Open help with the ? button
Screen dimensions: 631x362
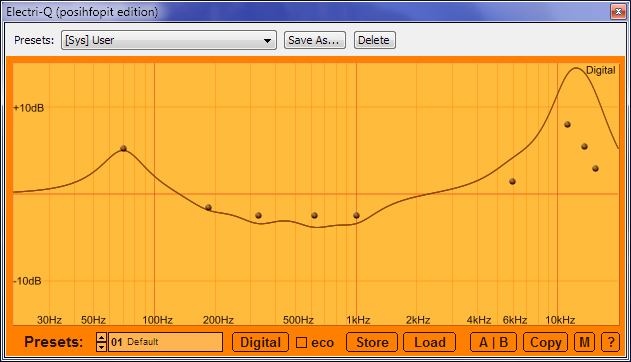coord(610,342)
